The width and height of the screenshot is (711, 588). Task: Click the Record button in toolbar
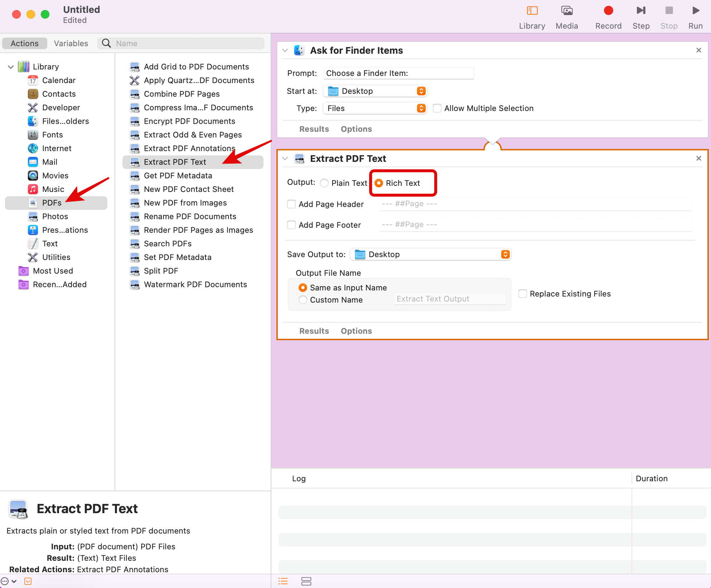[608, 11]
